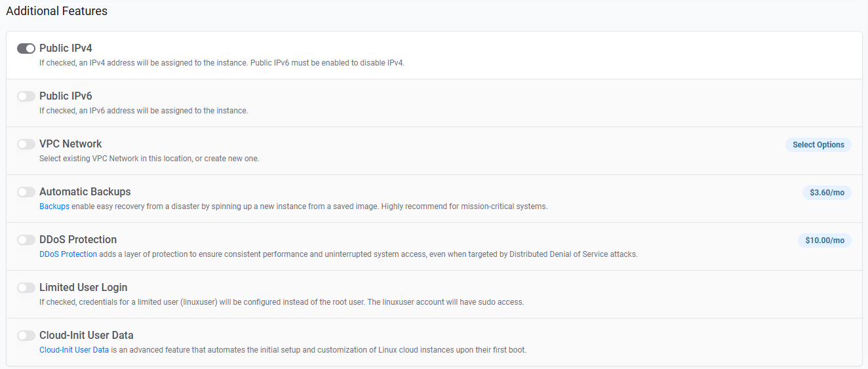This screenshot has width=868, height=369.
Task: Turn on the Cloud-Init User Data toggle
Action: point(26,336)
